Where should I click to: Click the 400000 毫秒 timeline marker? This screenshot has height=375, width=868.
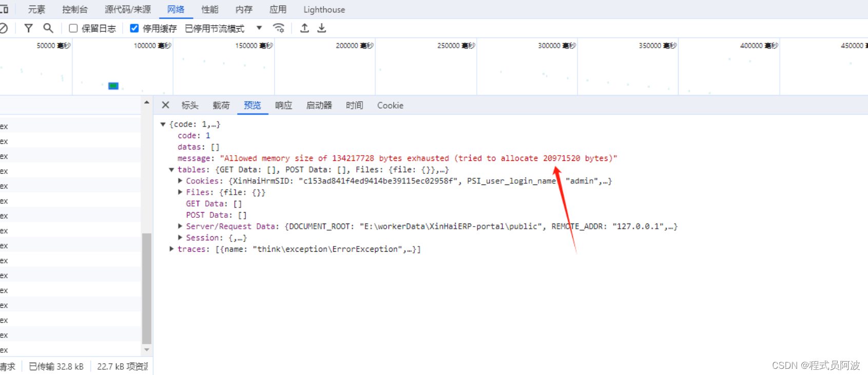click(x=759, y=46)
